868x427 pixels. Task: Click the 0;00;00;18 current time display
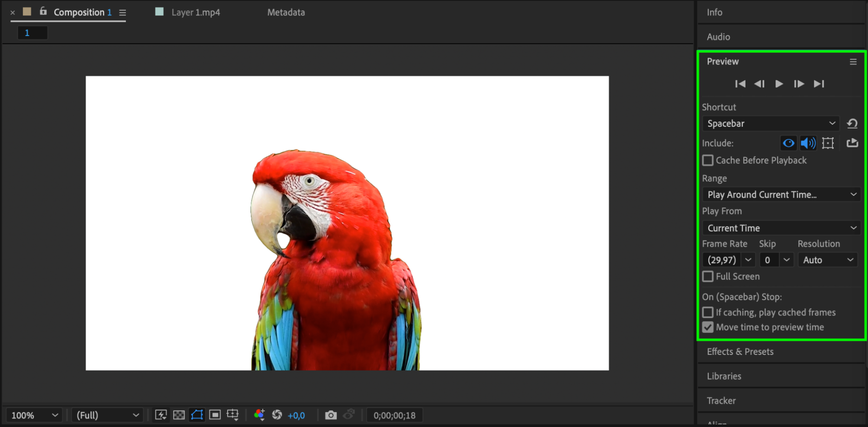[x=394, y=416]
